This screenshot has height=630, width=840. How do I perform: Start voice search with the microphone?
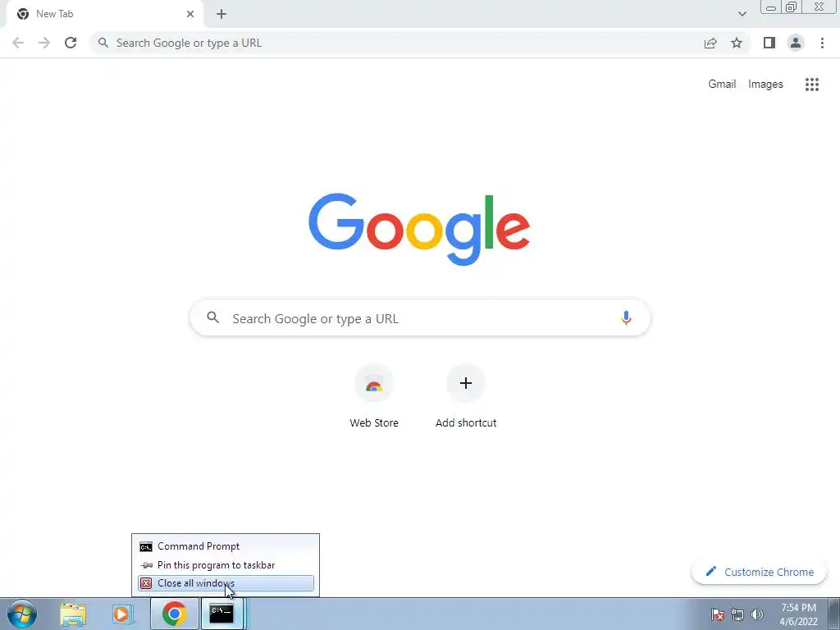[626, 318]
